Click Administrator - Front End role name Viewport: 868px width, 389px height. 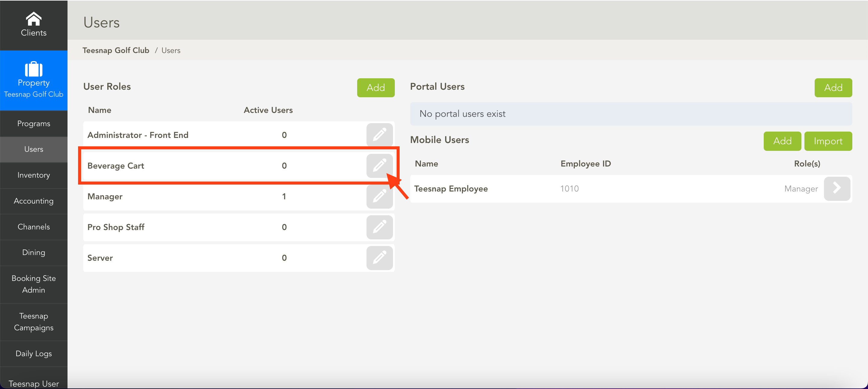pyautogui.click(x=138, y=135)
